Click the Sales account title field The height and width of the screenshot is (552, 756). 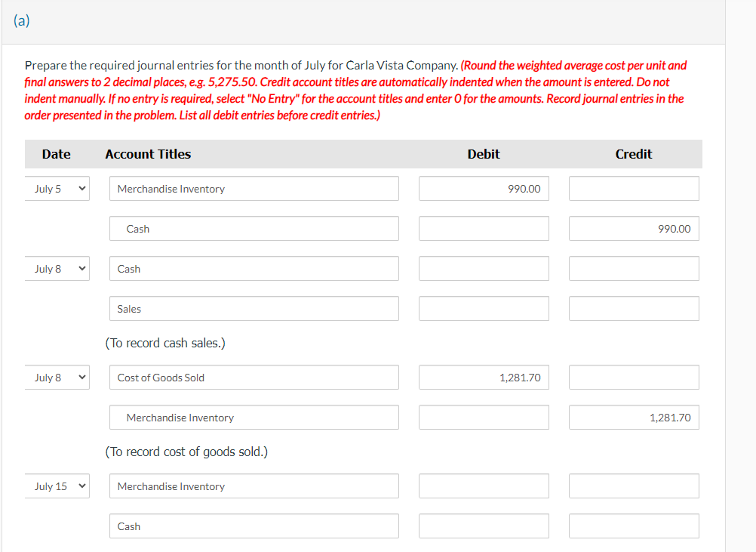click(x=254, y=308)
